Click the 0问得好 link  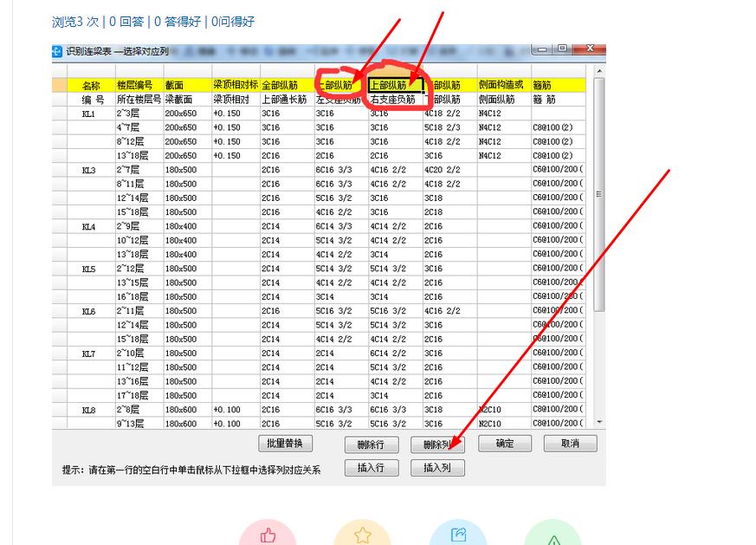(233, 22)
